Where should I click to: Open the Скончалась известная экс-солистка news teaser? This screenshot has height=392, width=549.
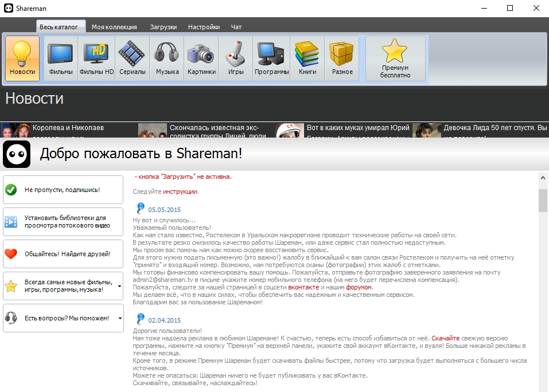(x=206, y=130)
